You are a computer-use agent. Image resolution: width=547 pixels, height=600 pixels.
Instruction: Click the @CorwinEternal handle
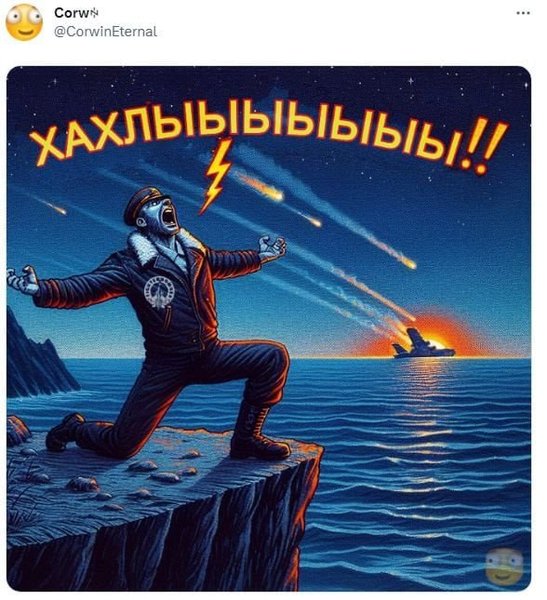[x=106, y=31]
